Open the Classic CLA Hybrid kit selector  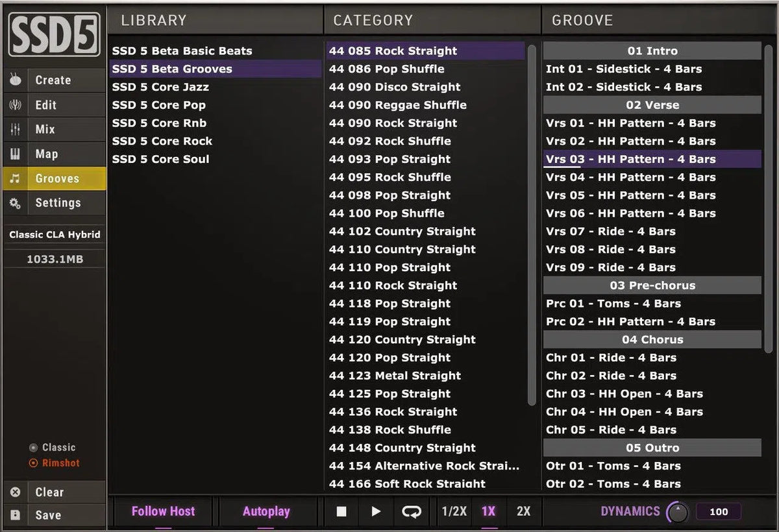tap(55, 235)
